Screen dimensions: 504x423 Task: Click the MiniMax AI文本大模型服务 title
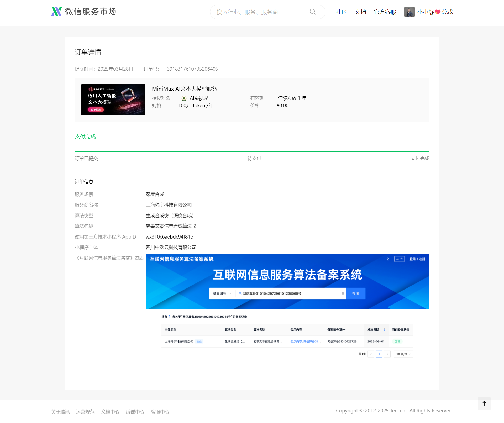[x=185, y=89]
